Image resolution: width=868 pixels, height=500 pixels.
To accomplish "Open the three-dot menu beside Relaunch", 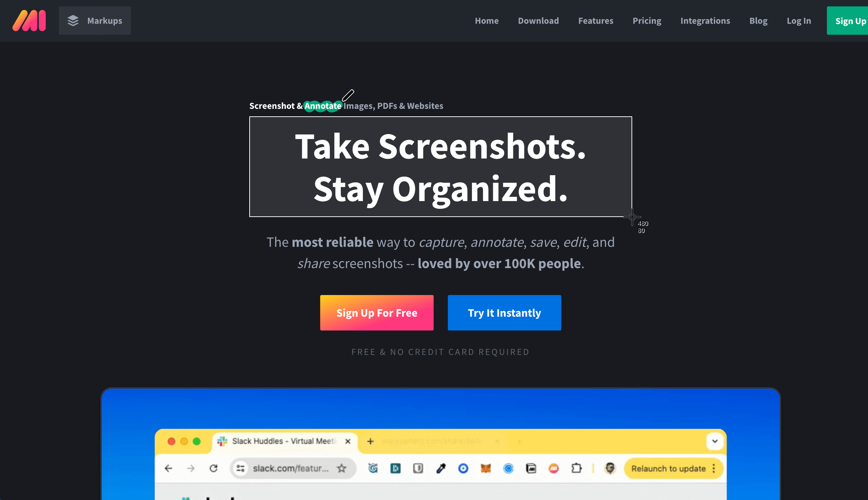I will pyautogui.click(x=714, y=468).
